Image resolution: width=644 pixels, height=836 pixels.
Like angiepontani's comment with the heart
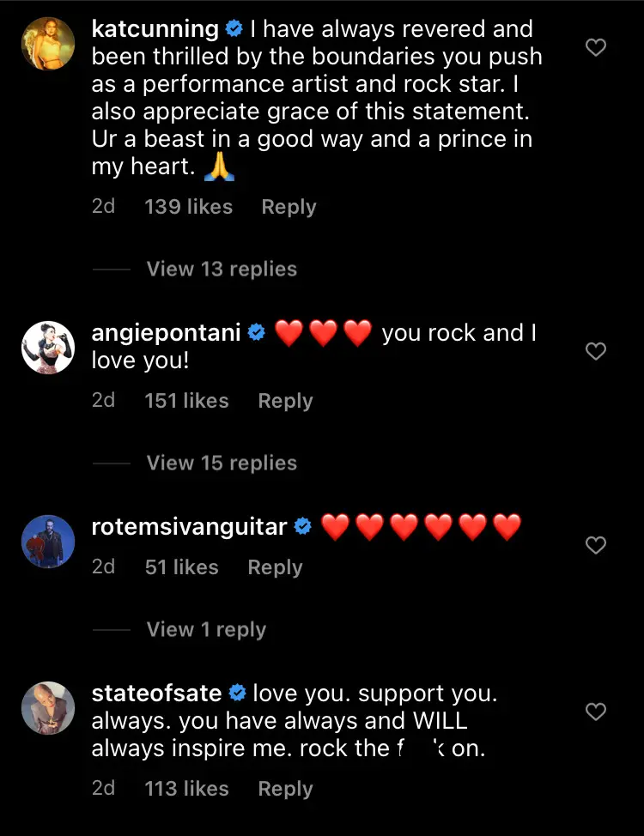tap(595, 351)
